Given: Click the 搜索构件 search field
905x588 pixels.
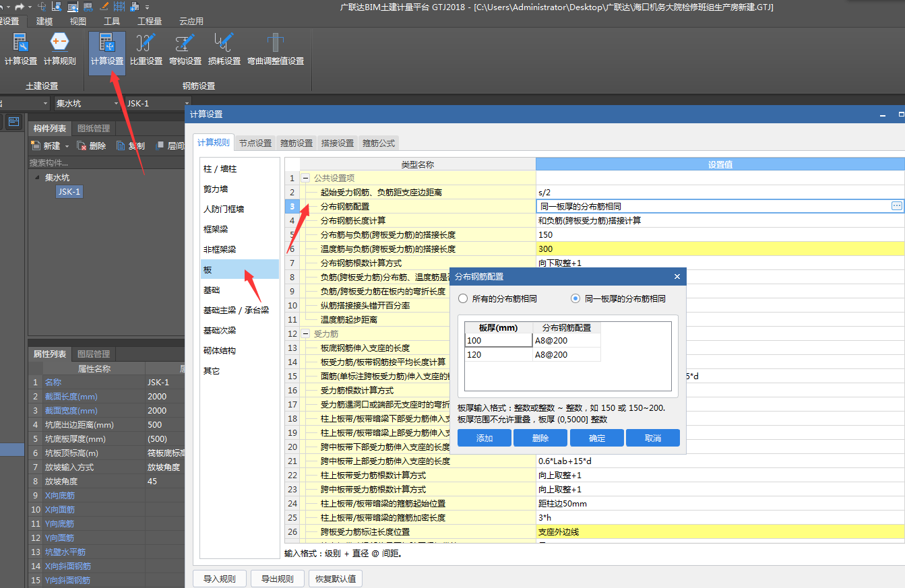Looking at the screenshot, I should point(106,162).
